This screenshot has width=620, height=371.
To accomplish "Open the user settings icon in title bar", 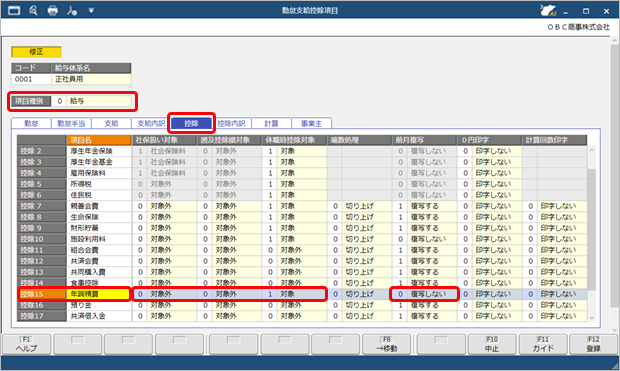I will pos(72,10).
